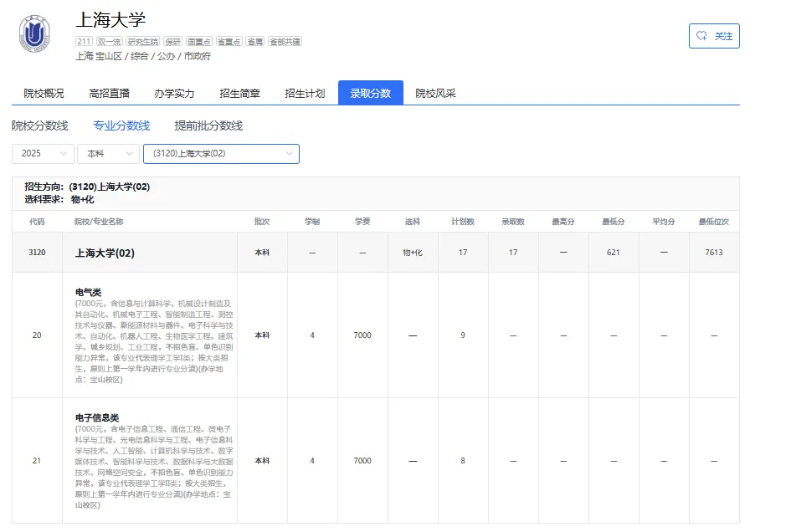Screen dimensions: 786x532
Task: Click the 621 minimum score cell
Action: click(x=614, y=253)
